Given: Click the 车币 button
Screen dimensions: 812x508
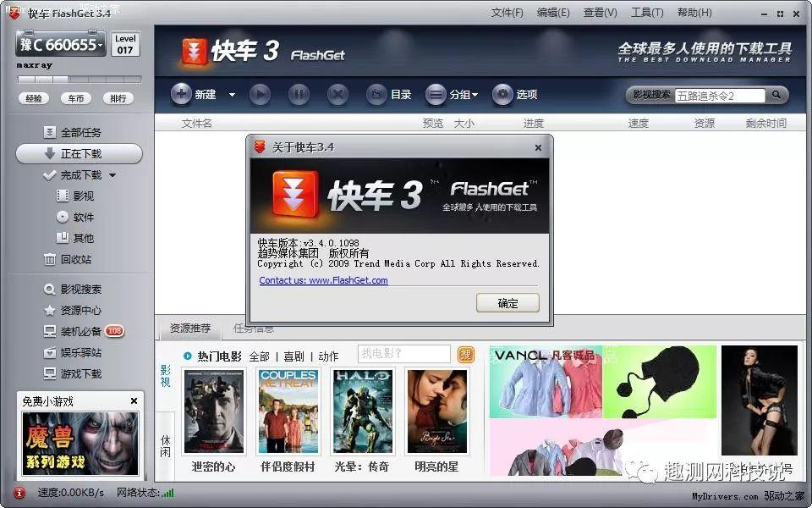Looking at the screenshot, I should pyautogui.click(x=75, y=98).
